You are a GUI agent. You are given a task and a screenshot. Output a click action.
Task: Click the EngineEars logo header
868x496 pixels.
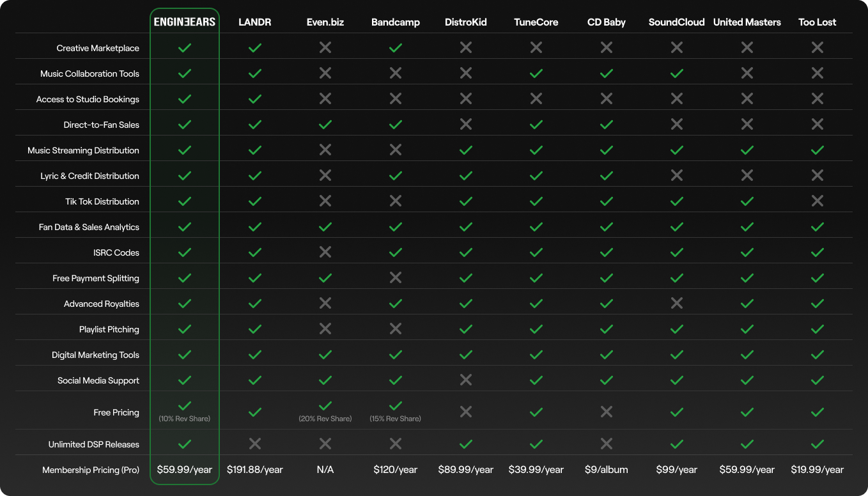tap(185, 22)
